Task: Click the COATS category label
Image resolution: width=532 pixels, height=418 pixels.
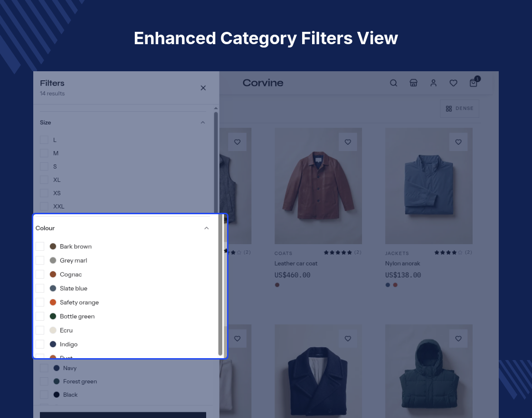Action: [x=283, y=254]
